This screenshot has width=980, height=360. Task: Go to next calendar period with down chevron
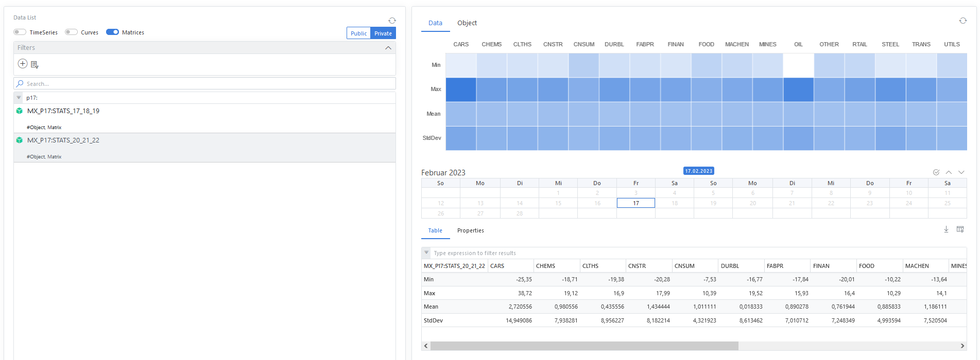(961, 172)
